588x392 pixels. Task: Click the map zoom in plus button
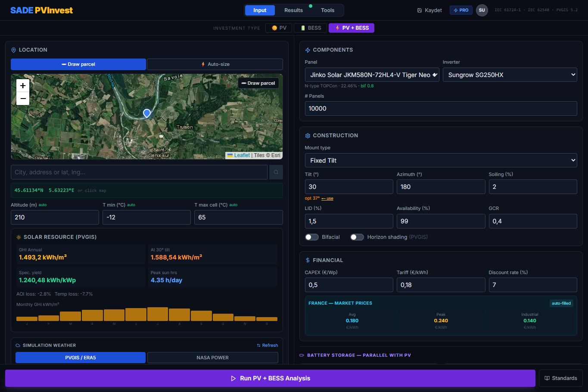pos(23,86)
